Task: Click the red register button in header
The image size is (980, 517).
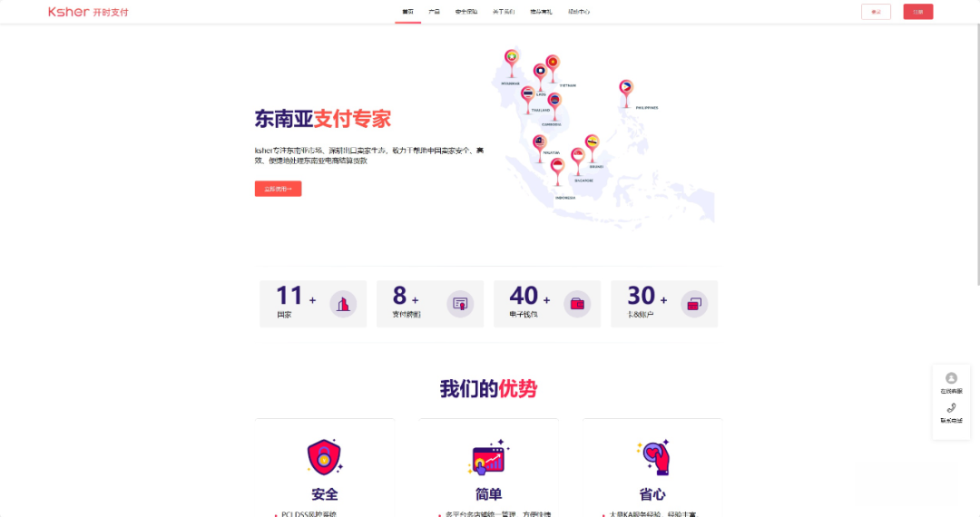Action: (x=917, y=12)
